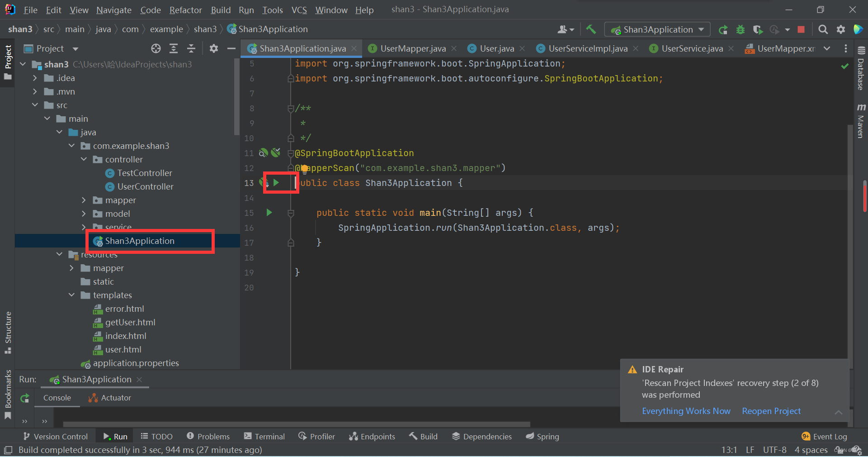Expand the model package
868x457 pixels.
84,214
